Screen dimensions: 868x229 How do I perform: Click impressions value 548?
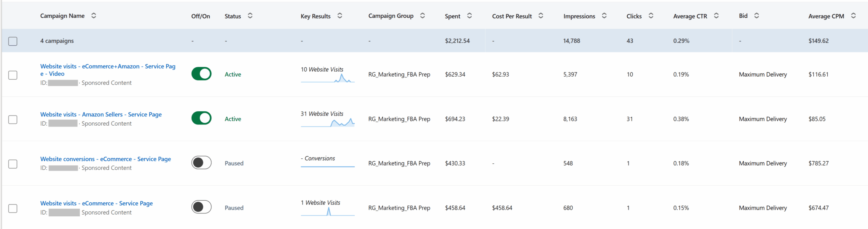coord(568,163)
